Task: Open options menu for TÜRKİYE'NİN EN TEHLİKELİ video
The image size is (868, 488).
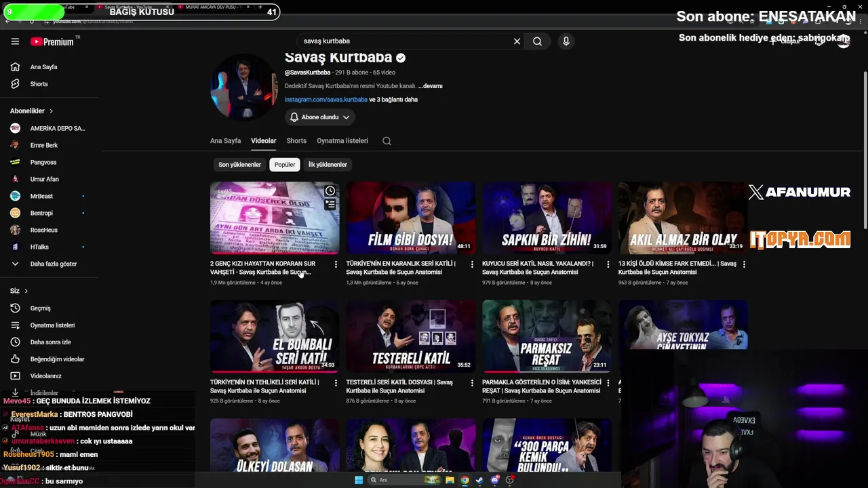Action: click(x=336, y=383)
